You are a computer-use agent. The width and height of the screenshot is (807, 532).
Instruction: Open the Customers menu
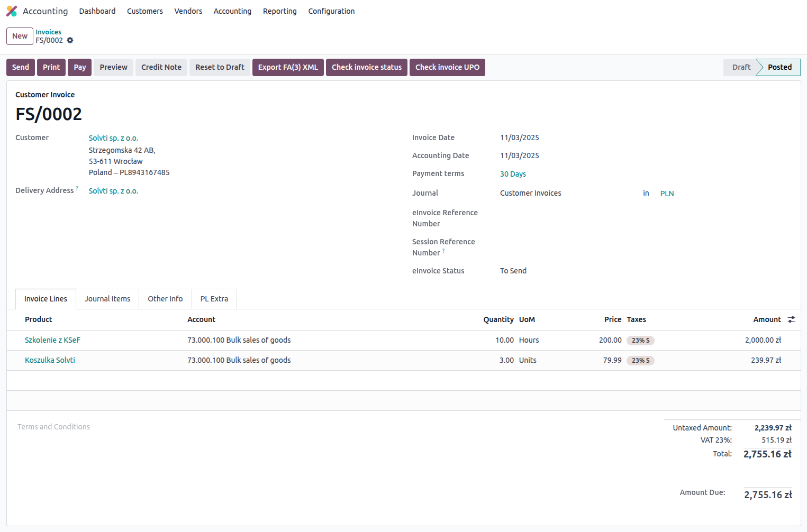point(144,11)
